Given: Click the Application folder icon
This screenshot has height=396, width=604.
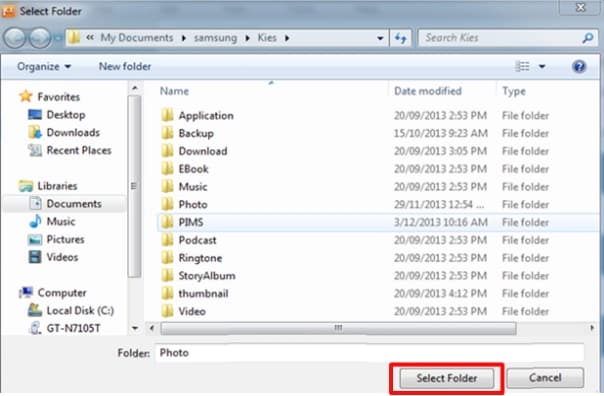Looking at the screenshot, I should click(x=167, y=115).
